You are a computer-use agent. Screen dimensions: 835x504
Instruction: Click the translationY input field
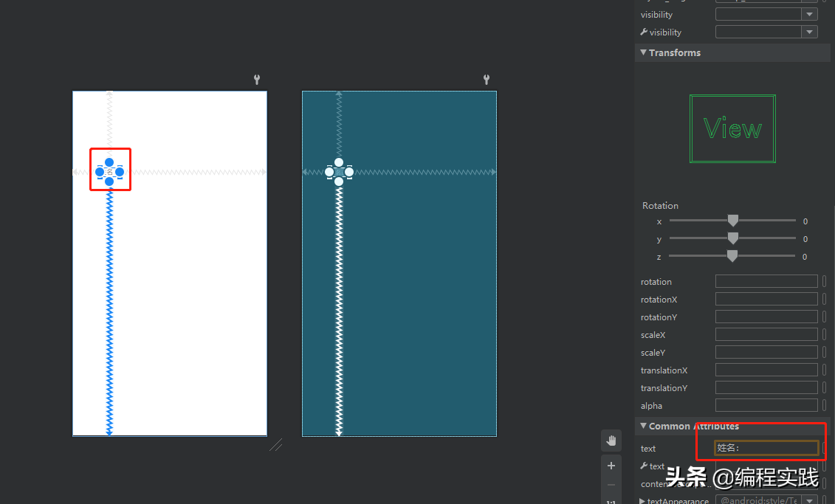tap(766, 387)
